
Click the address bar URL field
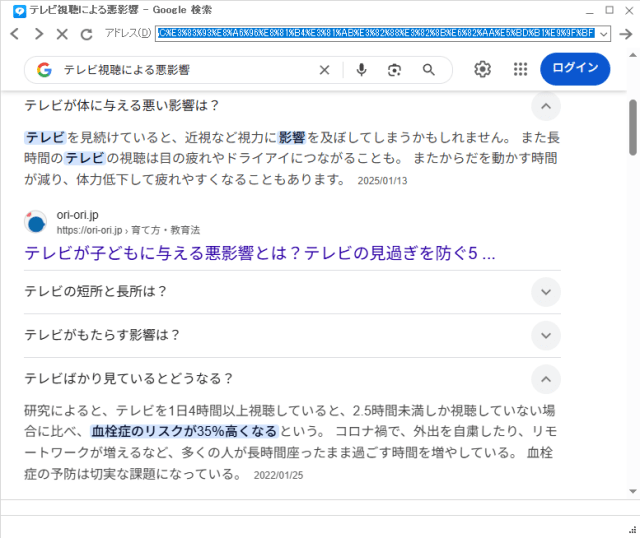pos(376,33)
